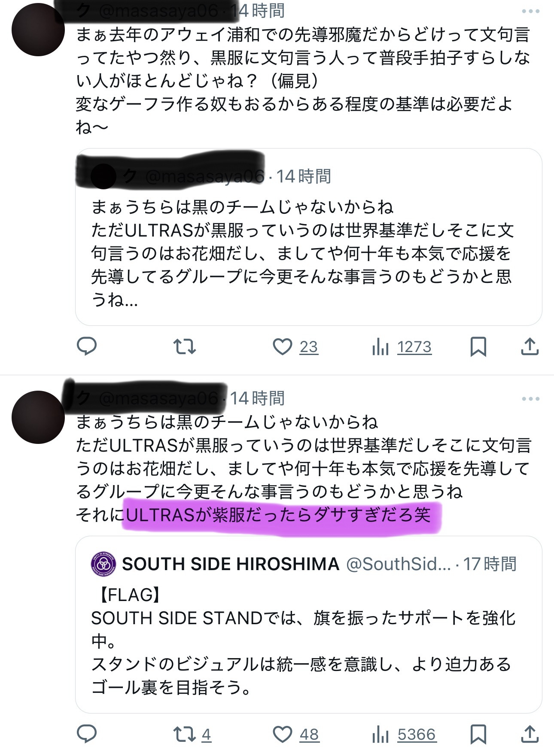The width and height of the screenshot is (554, 756).
Task: Share the first tweet
Action: pos(530,346)
